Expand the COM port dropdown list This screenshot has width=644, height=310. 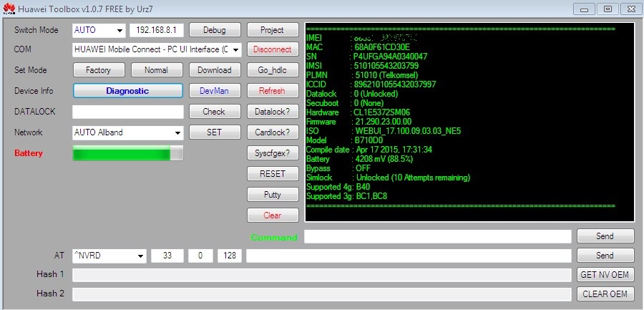pyautogui.click(x=157, y=49)
